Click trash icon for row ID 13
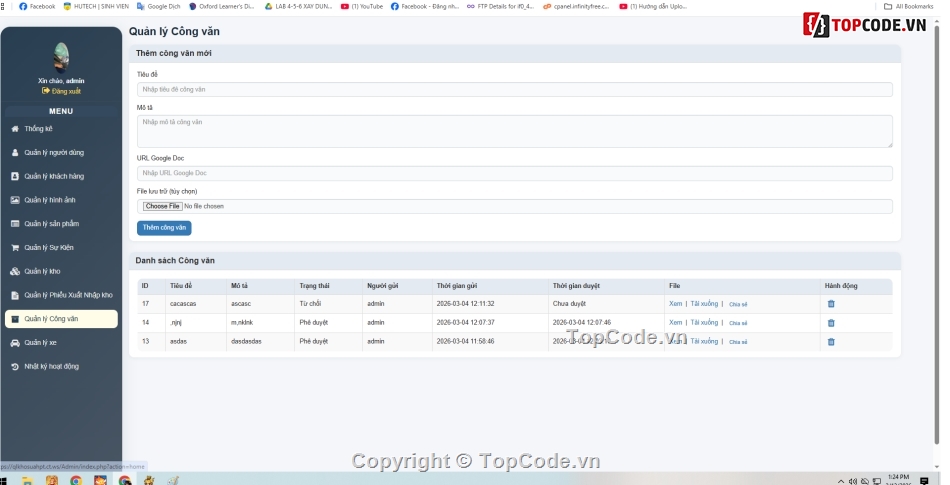The image size is (950, 485). point(830,342)
